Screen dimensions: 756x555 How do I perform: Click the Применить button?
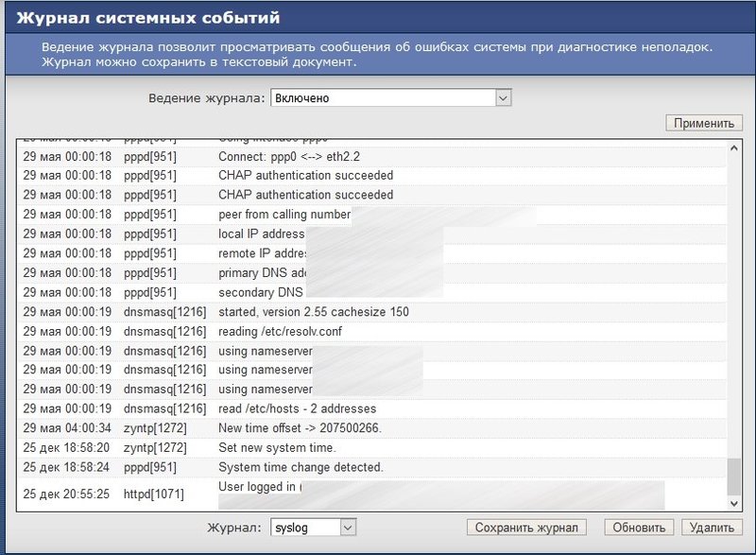(x=704, y=123)
